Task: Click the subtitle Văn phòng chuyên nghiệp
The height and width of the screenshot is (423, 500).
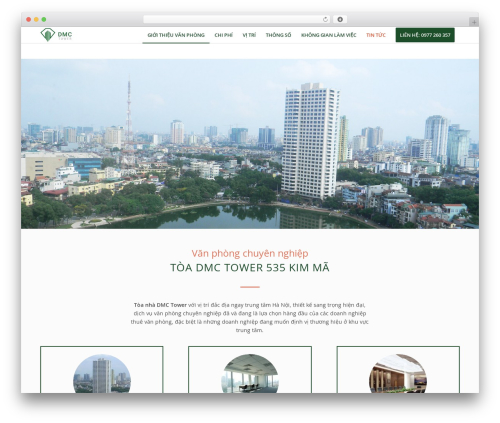Action: [x=250, y=253]
